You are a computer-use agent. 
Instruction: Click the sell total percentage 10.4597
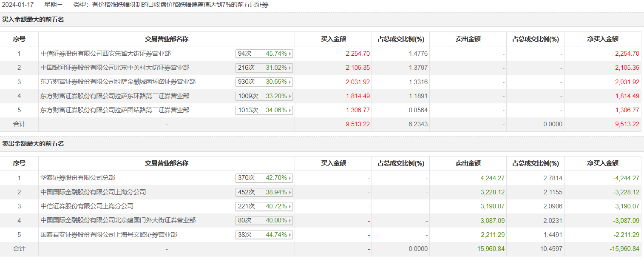[x=551, y=249]
